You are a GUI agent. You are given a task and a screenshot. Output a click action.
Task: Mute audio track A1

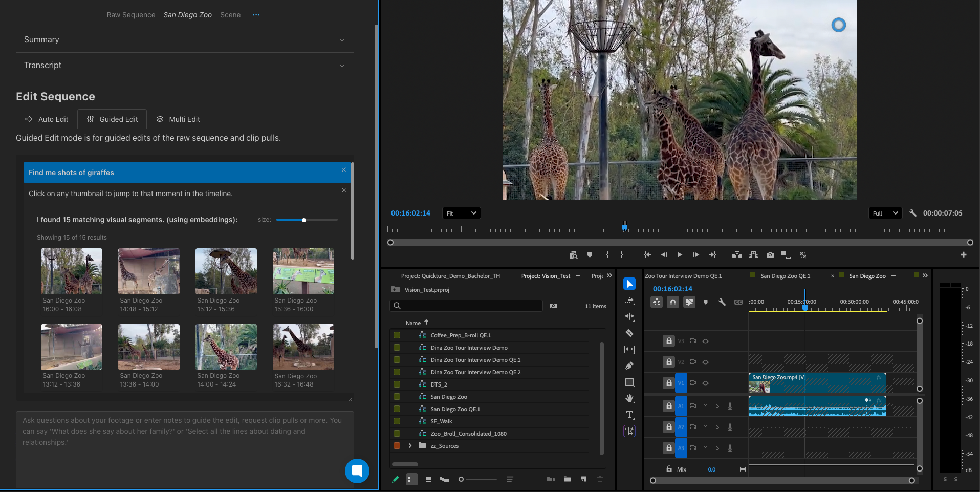pos(705,406)
